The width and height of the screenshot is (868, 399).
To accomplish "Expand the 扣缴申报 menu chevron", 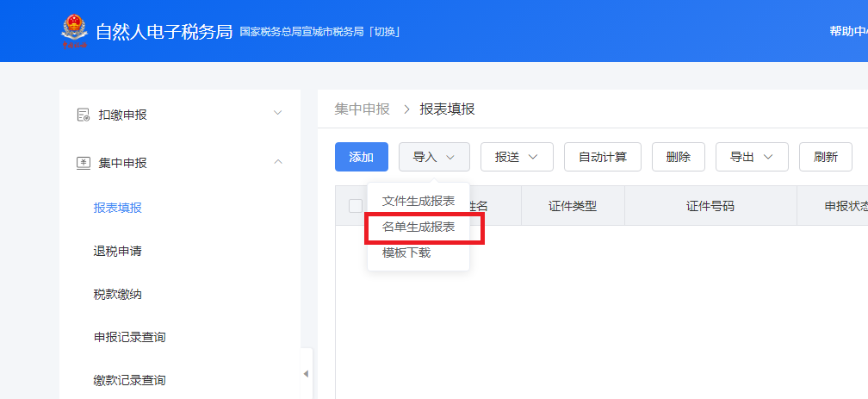I will pos(277,113).
